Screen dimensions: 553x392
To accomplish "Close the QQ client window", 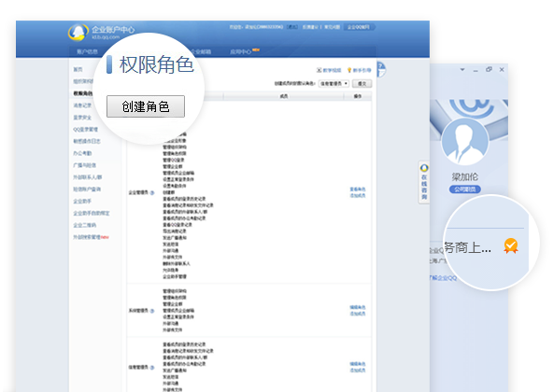I will click(x=502, y=69).
